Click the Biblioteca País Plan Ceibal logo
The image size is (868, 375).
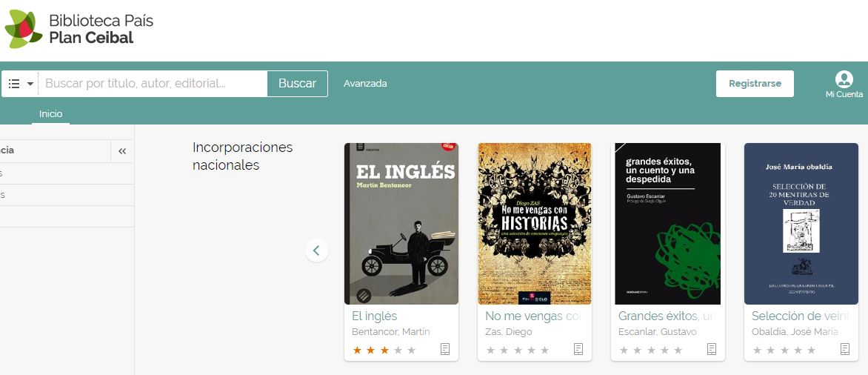pos(79,30)
